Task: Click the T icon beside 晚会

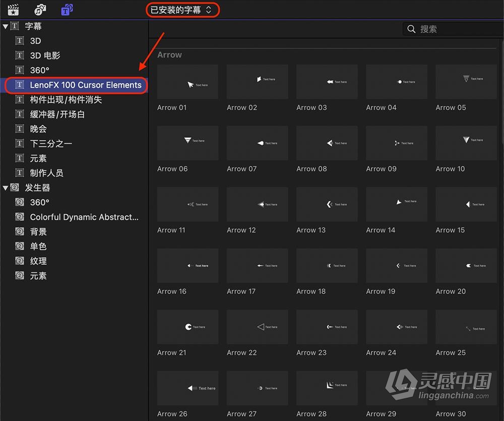Action: (20, 129)
